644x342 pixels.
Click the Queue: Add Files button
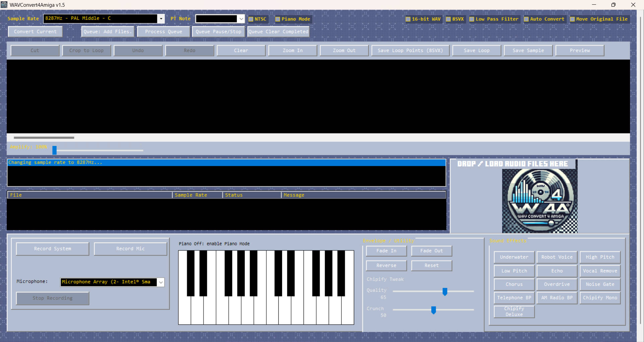(108, 32)
